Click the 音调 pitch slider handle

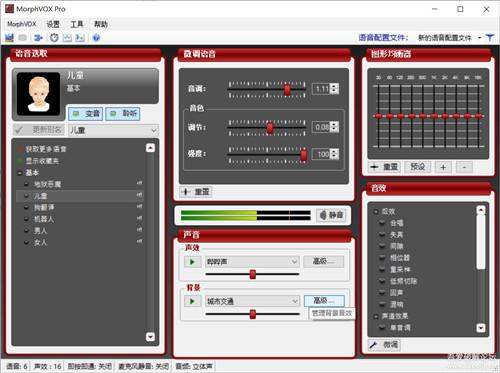(287, 89)
